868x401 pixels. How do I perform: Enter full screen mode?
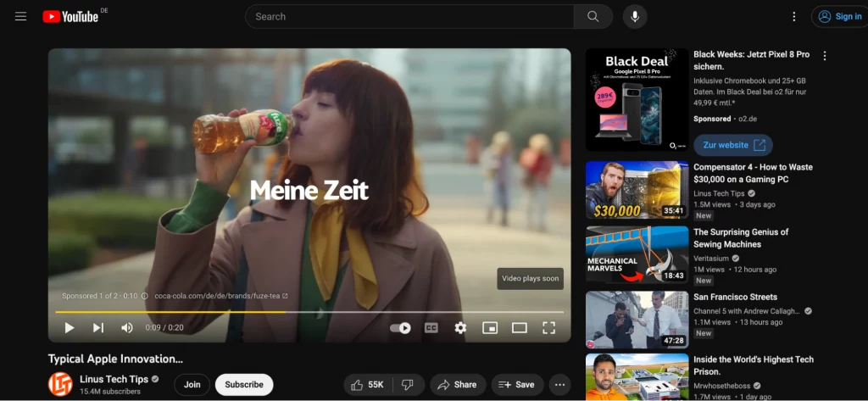[548, 328]
